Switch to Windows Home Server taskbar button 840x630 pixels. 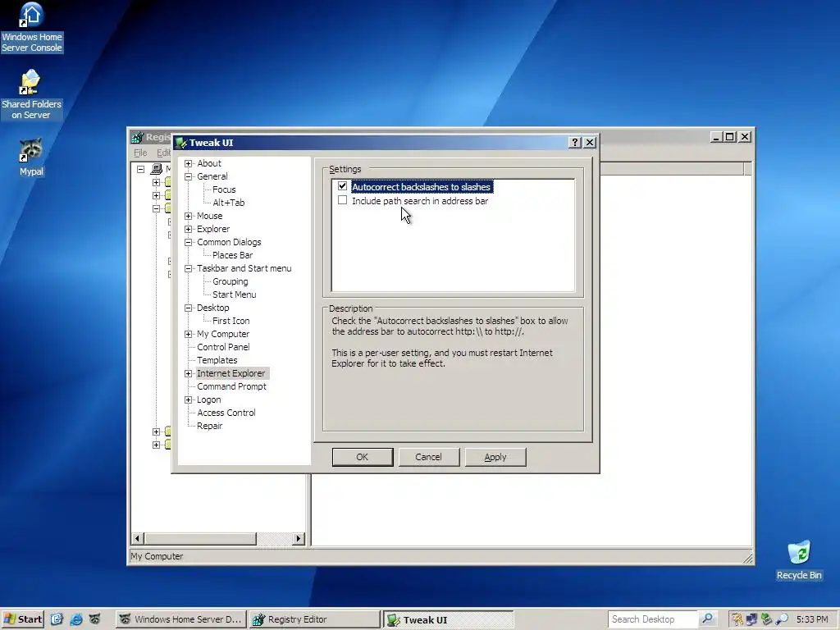(x=180, y=619)
